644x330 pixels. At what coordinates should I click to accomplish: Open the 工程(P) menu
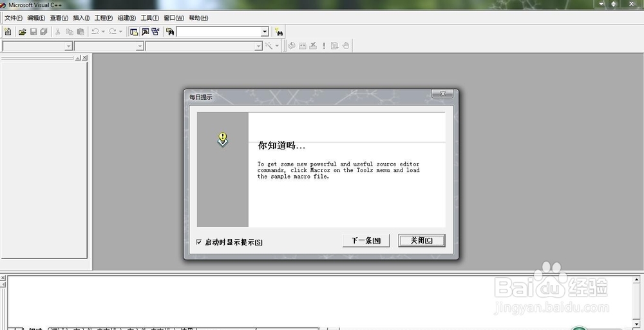point(104,17)
